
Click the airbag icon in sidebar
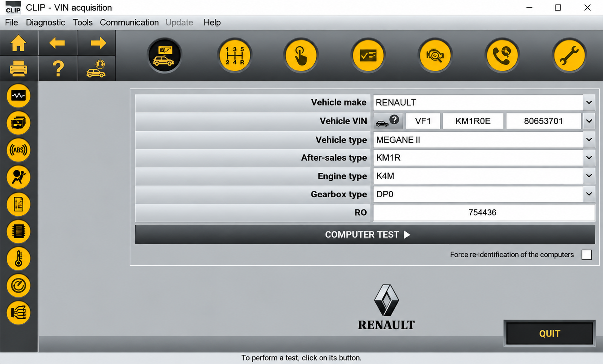pyautogui.click(x=18, y=177)
